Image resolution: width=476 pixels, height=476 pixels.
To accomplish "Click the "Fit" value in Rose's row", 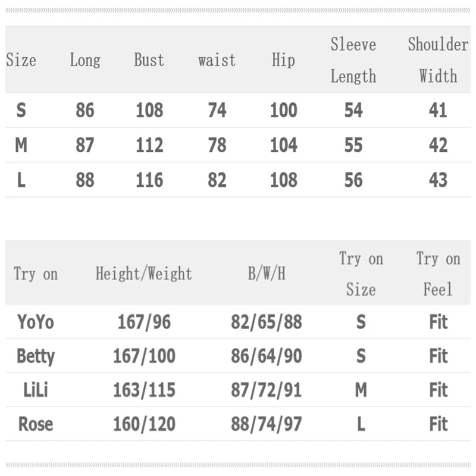I will tap(438, 424).
